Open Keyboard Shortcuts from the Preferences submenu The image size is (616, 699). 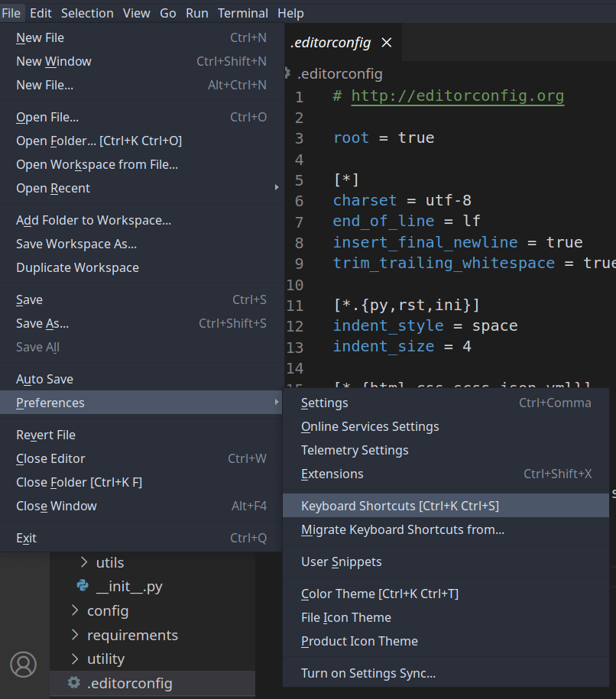[397, 506]
